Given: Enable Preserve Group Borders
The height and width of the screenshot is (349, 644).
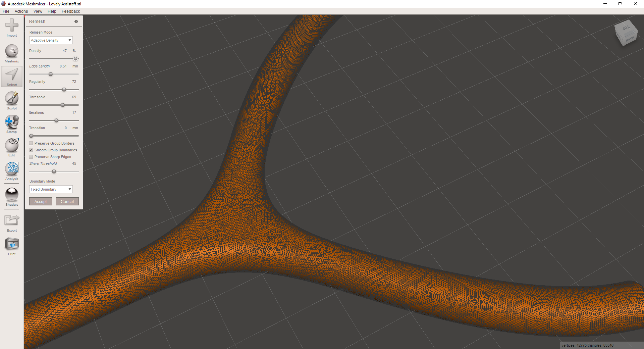Looking at the screenshot, I should [31, 143].
